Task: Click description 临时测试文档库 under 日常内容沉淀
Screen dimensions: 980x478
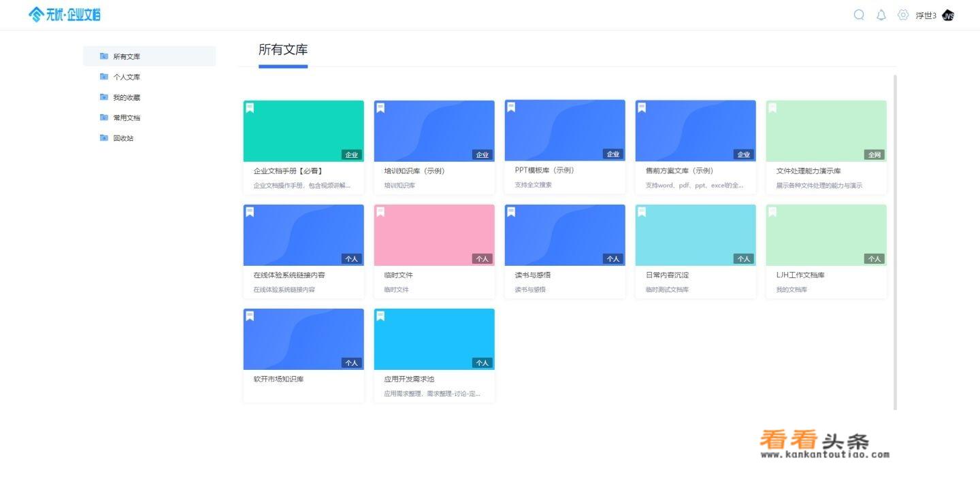Action: click(x=667, y=289)
